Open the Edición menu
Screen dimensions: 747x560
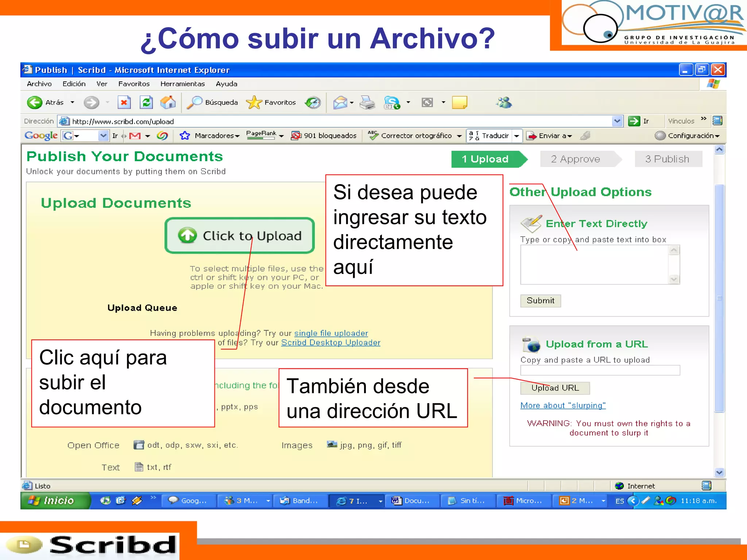point(74,84)
